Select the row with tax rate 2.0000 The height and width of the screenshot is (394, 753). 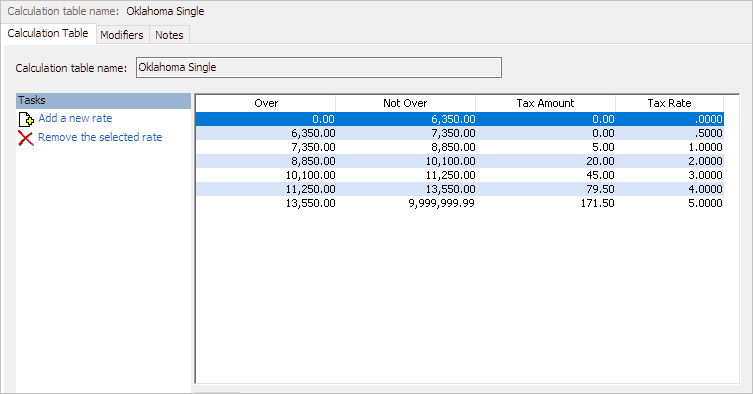tap(460, 161)
